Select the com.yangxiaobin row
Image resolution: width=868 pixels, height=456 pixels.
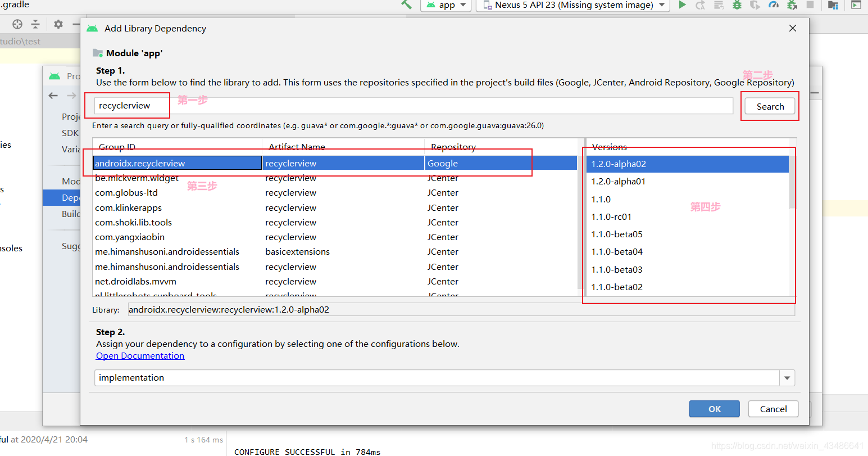click(335, 237)
